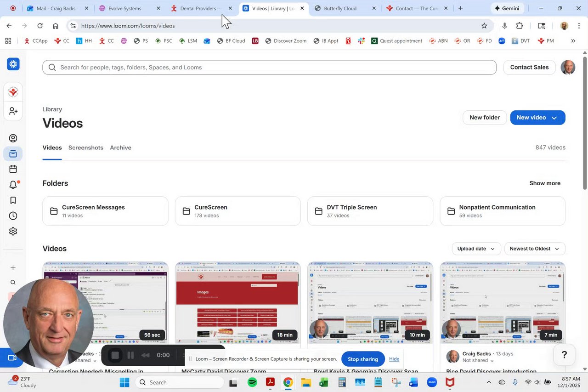This screenshot has height=392, width=588.
Task: Open the Chrome apps grid icon
Action: (8, 41)
